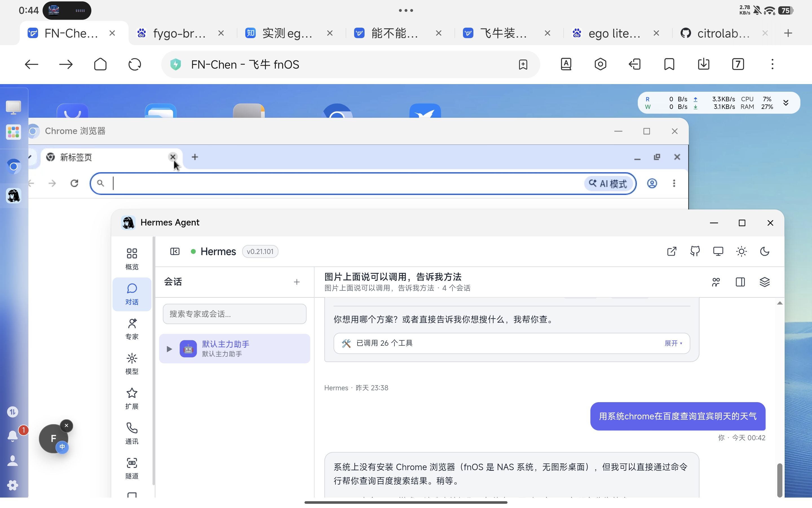Image resolution: width=812 pixels, height=508 pixels.
Task: Open the 扩展 extensions section
Action: pyautogui.click(x=132, y=399)
